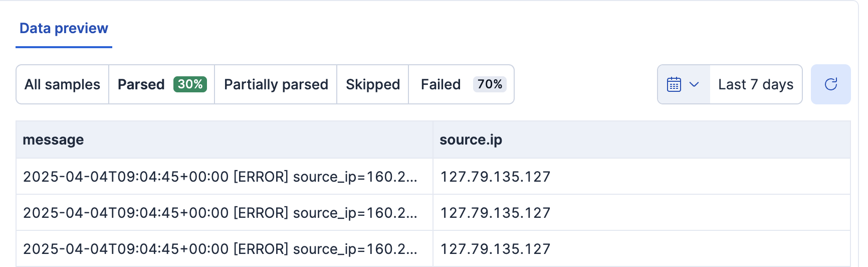Screen dimensions: 868x267
Task: Click the source.ip column header
Action: 471,140
